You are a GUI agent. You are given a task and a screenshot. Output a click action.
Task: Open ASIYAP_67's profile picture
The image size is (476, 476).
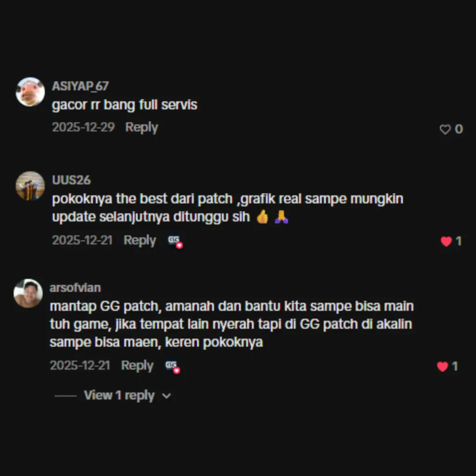click(x=30, y=92)
